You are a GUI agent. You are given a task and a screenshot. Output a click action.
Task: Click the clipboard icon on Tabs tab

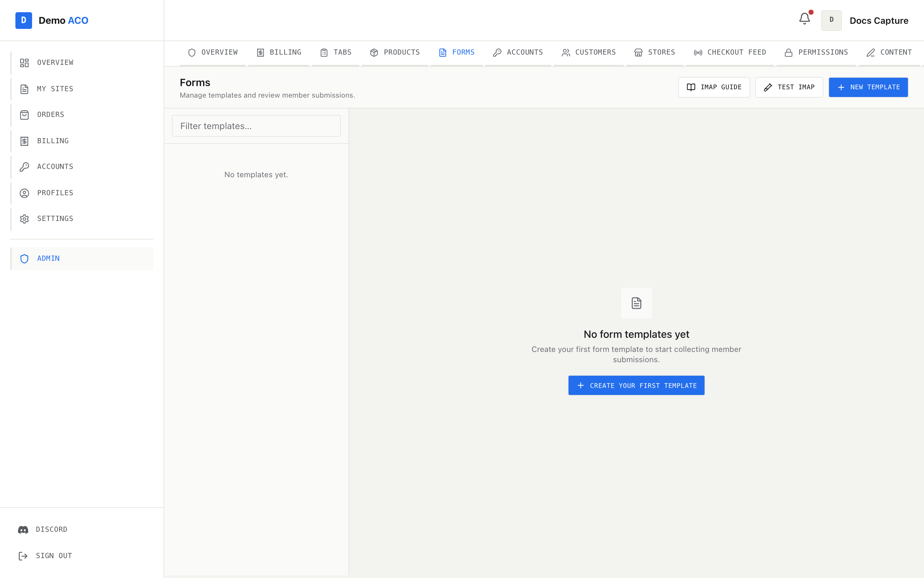pyautogui.click(x=324, y=52)
